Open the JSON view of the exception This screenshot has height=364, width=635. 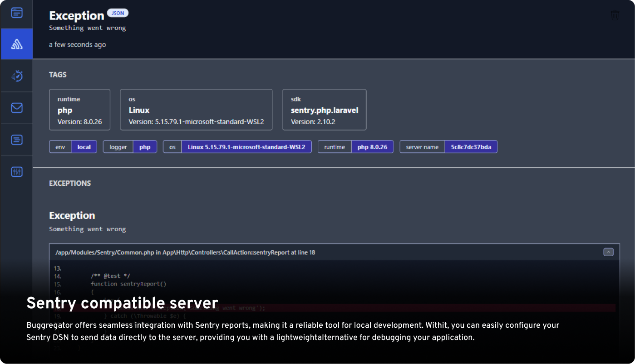117,13
